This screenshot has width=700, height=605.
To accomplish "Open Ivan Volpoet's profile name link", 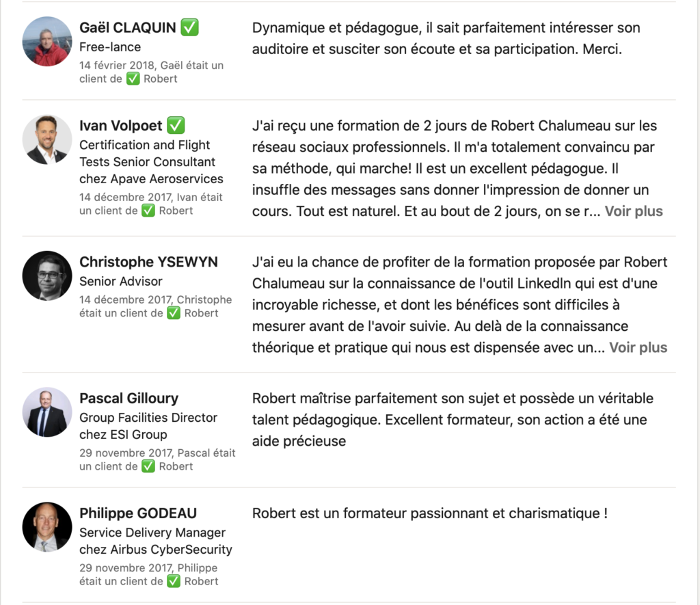I will click(121, 126).
